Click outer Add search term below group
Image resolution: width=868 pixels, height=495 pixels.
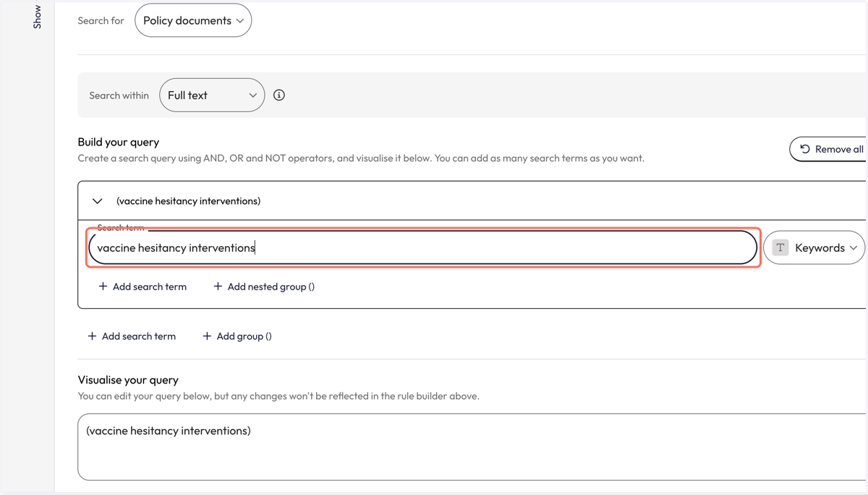(132, 336)
